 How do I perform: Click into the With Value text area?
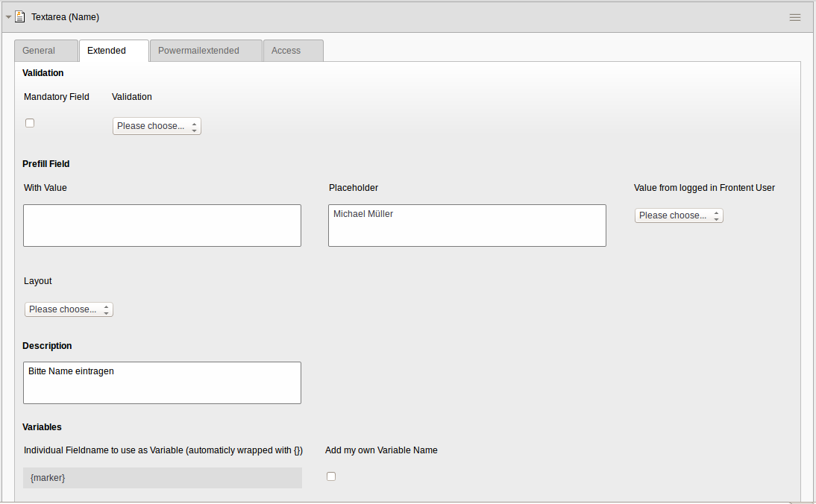(x=162, y=225)
